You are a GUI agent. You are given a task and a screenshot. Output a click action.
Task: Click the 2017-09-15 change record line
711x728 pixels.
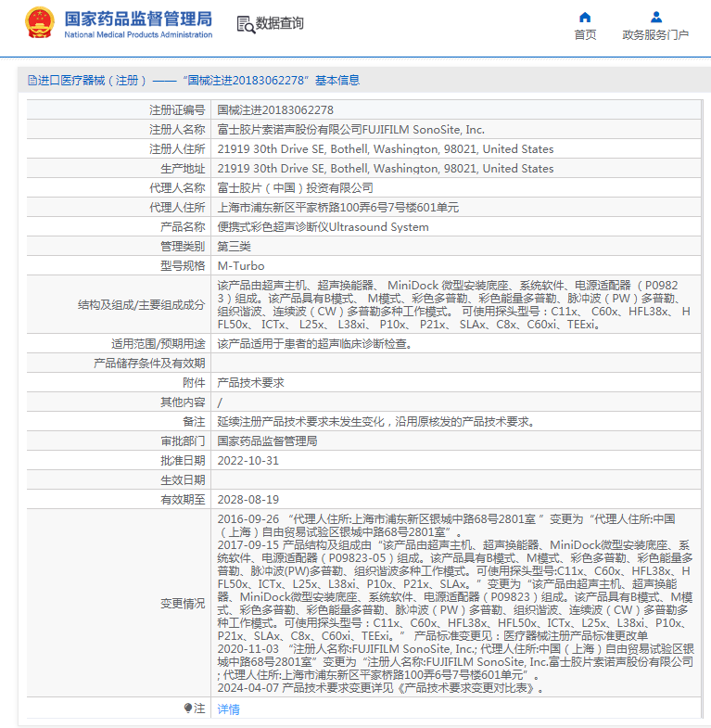pyautogui.click(x=455, y=590)
